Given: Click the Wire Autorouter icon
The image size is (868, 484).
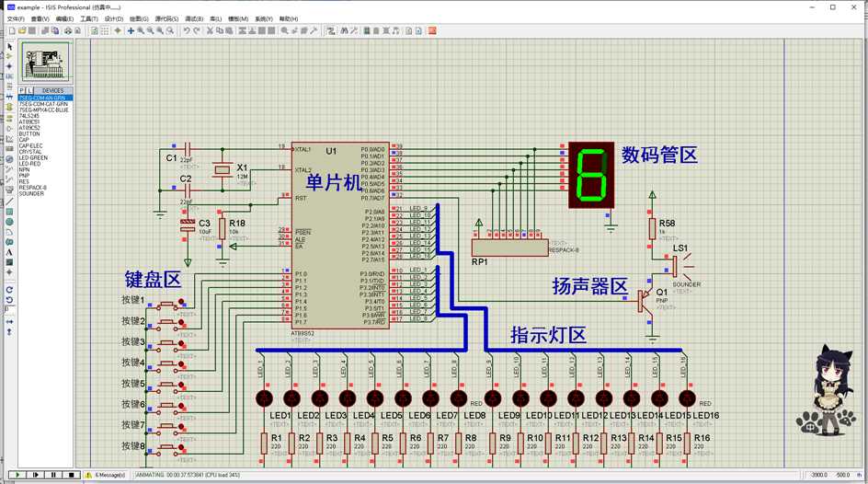Looking at the screenshot, I should [330, 31].
